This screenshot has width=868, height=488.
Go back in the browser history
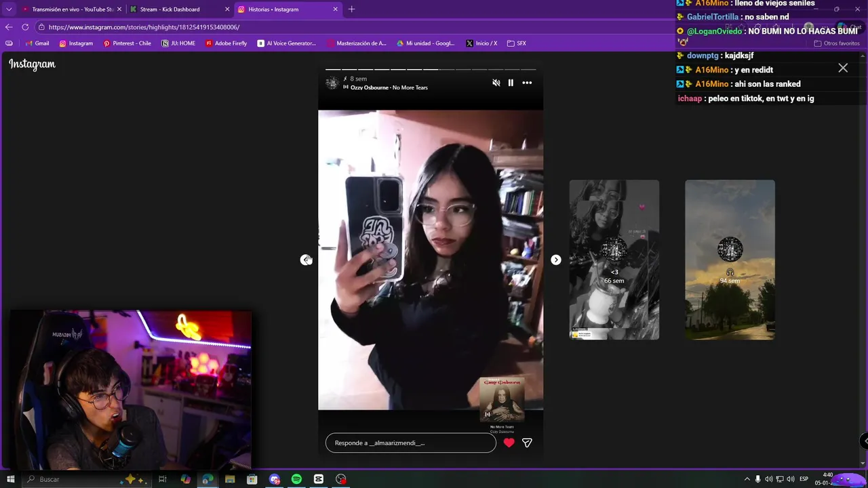pyautogui.click(x=9, y=27)
